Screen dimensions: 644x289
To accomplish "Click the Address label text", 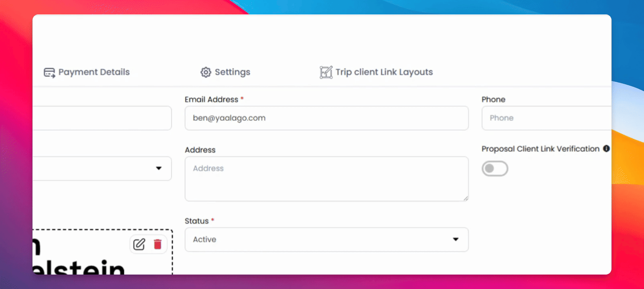I will 200,150.
